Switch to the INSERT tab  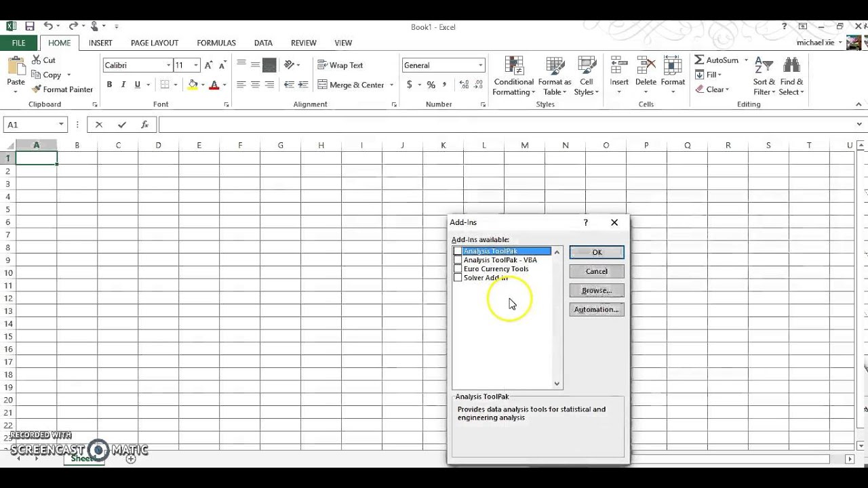coord(100,43)
